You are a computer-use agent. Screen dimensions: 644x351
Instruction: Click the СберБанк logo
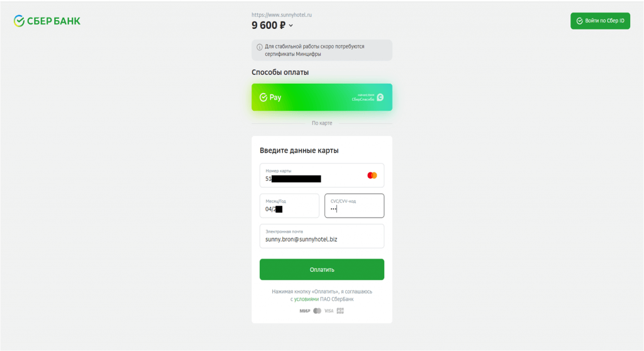click(47, 21)
